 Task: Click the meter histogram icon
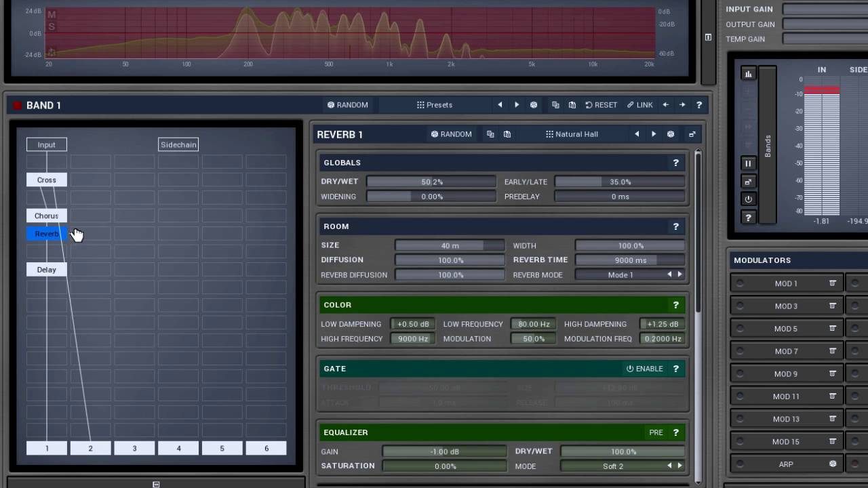coord(749,74)
